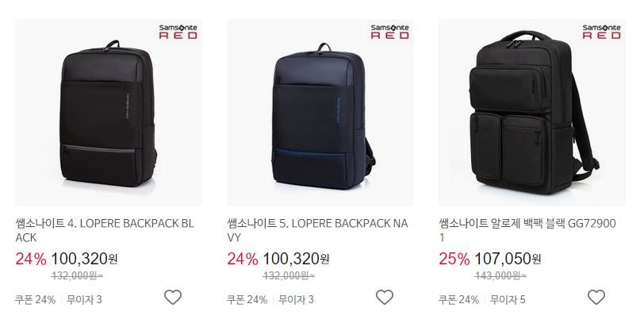The width and height of the screenshot is (644, 327).
Task: Toggle wishlist heart for LOPERE BACKPACK NAVY
Action: 385,298
